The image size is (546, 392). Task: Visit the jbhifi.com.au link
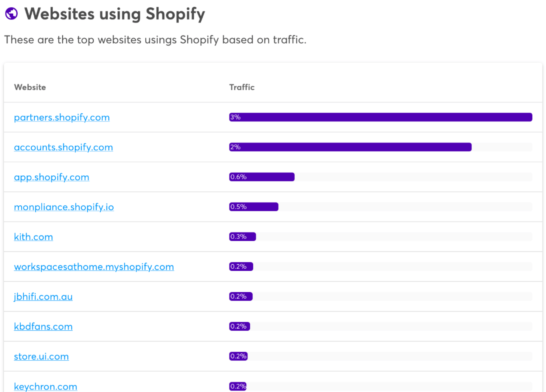pos(43,297)
